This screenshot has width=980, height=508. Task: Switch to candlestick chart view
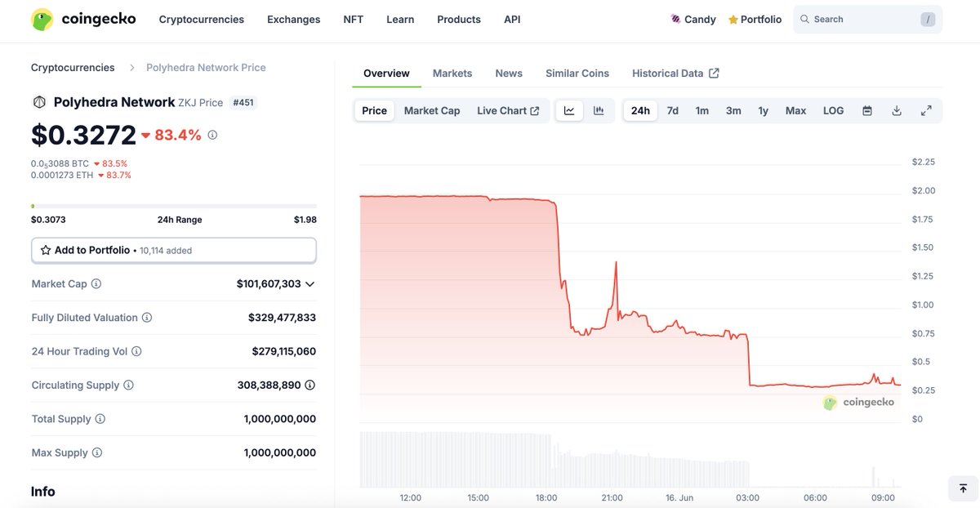(x=599, y=110)
